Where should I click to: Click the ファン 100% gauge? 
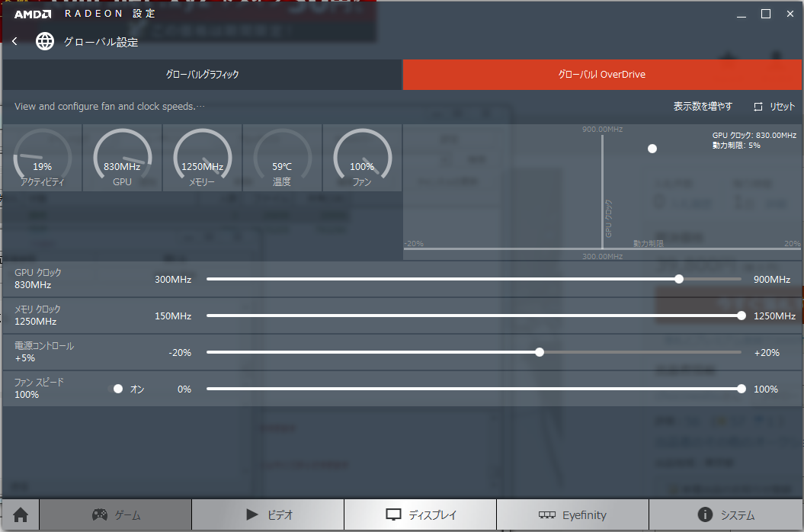pos(363,158)
